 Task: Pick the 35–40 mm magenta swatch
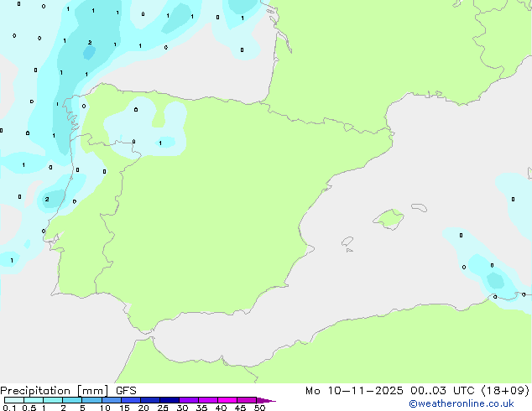[x=207, y=400]
